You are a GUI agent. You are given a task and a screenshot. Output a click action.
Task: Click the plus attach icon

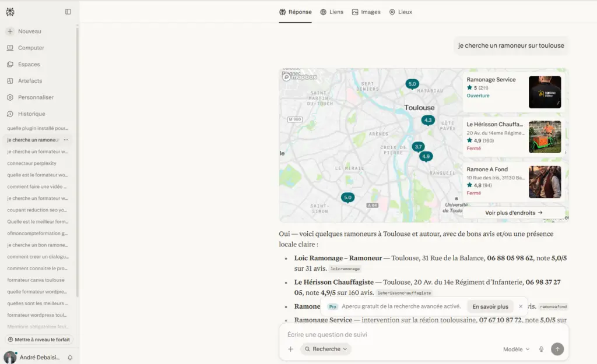pyautogui.click(x=290, y=349)
